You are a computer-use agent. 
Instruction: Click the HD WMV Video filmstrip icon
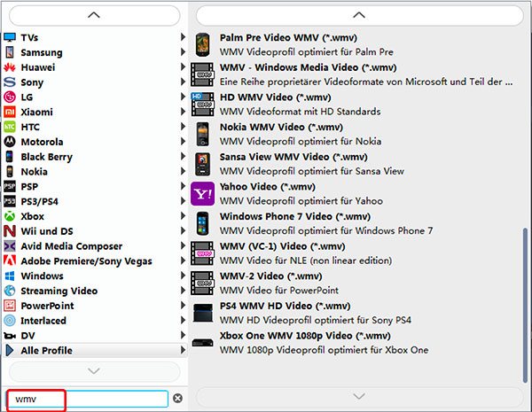click(x=202, y=104)
